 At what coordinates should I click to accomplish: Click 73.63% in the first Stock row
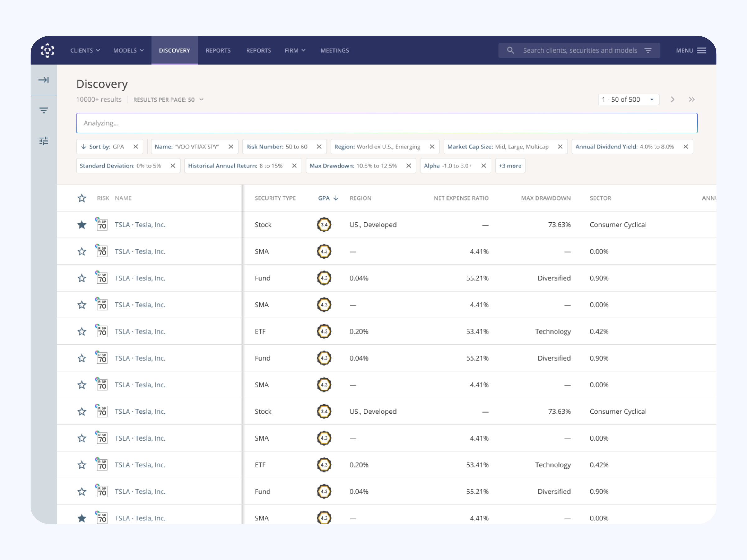click(559, 225)
